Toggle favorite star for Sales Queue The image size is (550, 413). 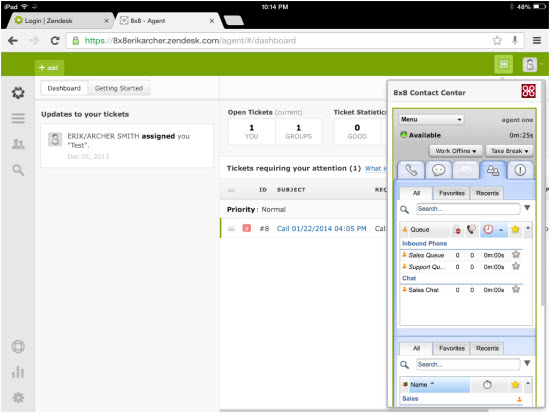point(516,255)
